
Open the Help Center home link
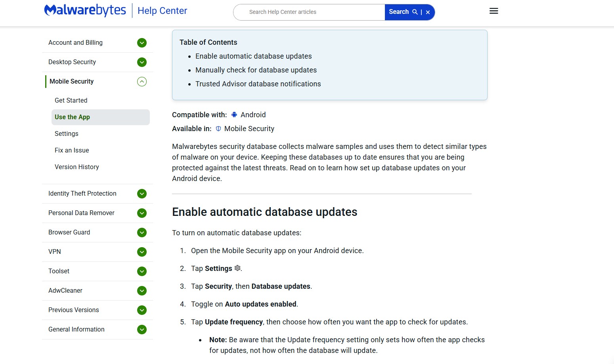pos(162,11)
